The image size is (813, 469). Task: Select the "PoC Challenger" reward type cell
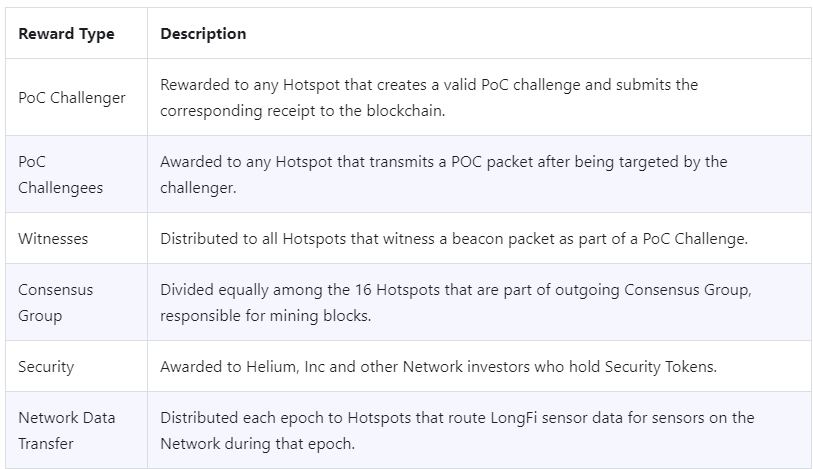coord(72,98)
